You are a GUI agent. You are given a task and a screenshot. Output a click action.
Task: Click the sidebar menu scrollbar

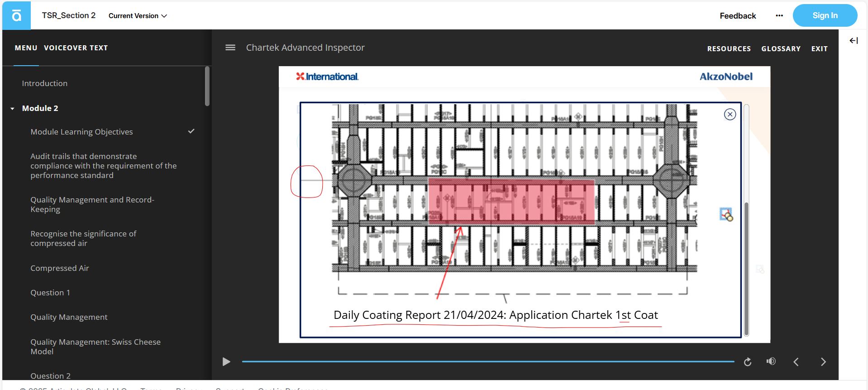tap(207, 86)
